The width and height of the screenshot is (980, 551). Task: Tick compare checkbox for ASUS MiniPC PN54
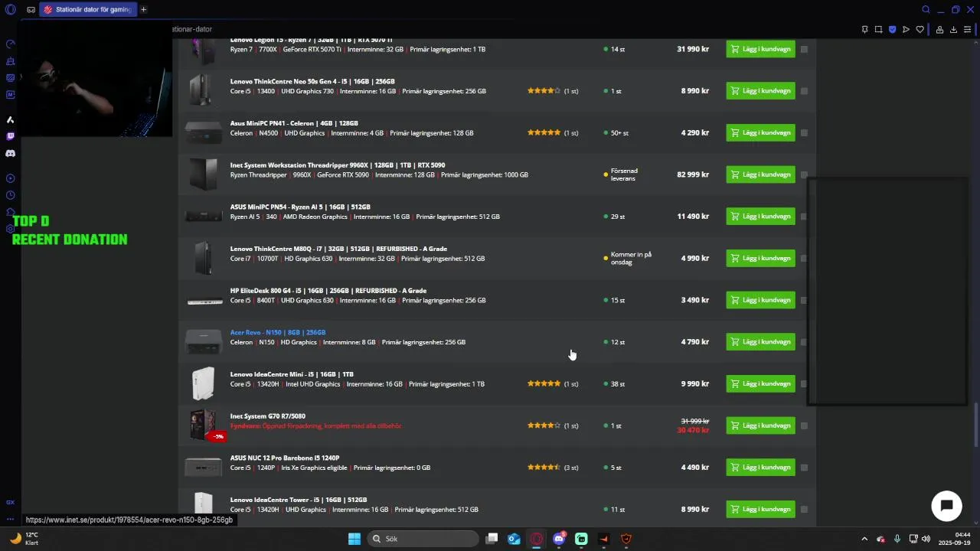804,217
